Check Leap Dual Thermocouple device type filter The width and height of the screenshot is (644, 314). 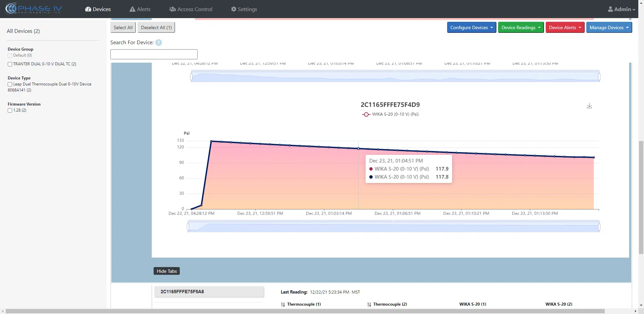10,84
